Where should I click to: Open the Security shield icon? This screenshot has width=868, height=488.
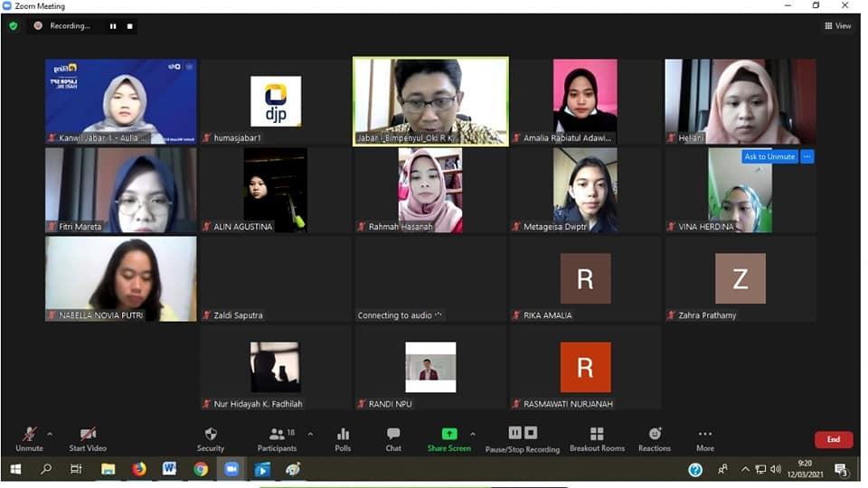click(211, 435)
